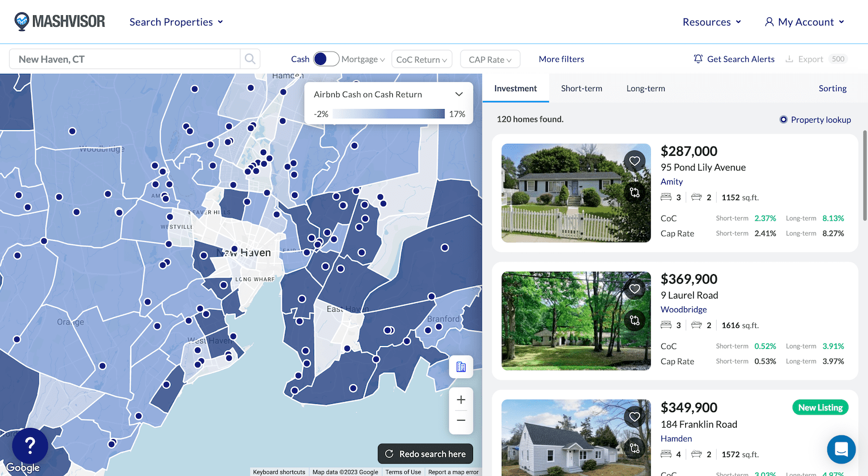The image size is (868, 476).
Task: Click the Redo search here button
Action: coord(425,454)
